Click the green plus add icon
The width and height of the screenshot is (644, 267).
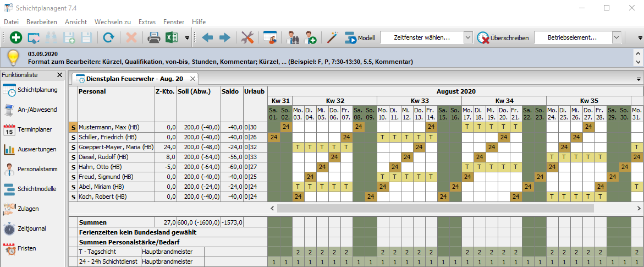16,38
